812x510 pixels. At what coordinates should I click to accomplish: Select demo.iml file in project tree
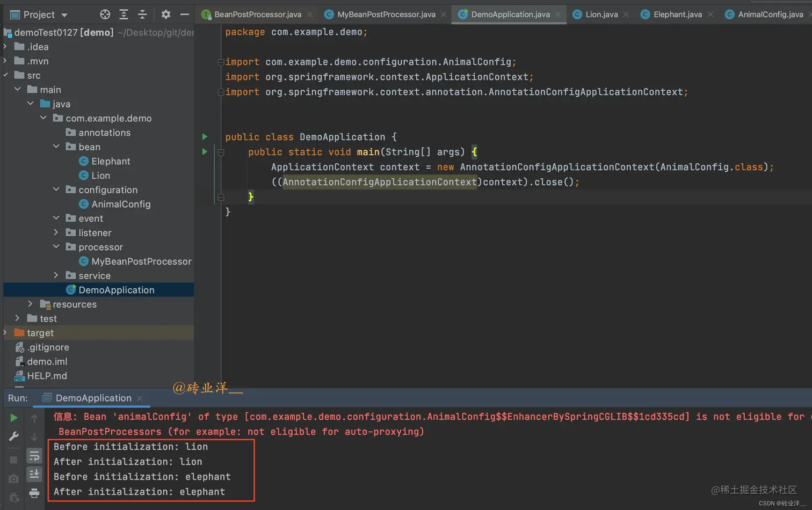[x=47, y=361]
